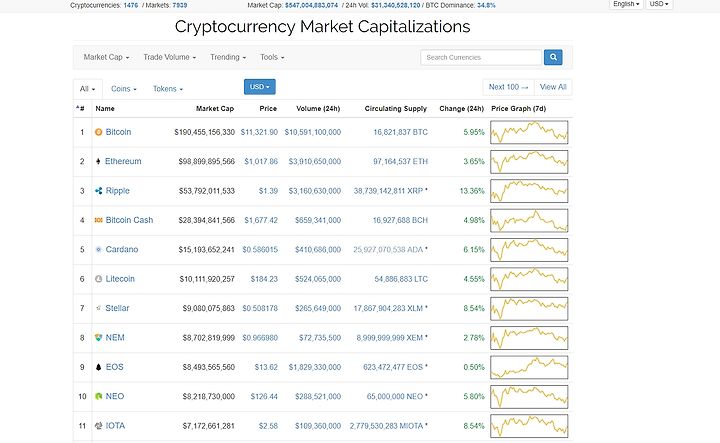Click the Bitcoin Cash logo icon
Image resolution: width=720 pixels, height=443 pixels.
click(x=98, y=220)
